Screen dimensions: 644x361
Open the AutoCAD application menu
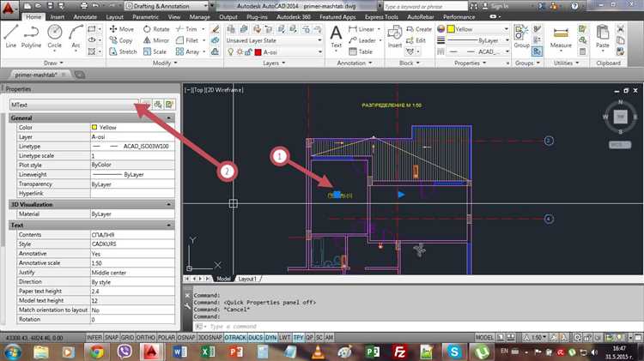click(9, 9)
